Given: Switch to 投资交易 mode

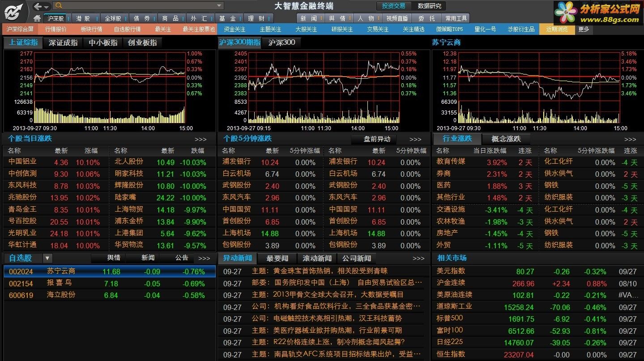Looking at the screenshot, I should pyautogui.click(x=394, y=6).
